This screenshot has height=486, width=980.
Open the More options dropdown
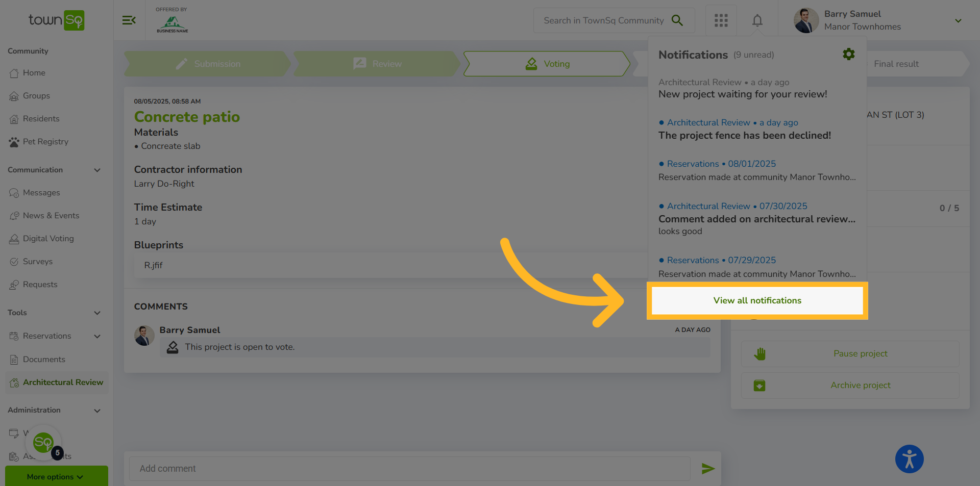[56, 476]
